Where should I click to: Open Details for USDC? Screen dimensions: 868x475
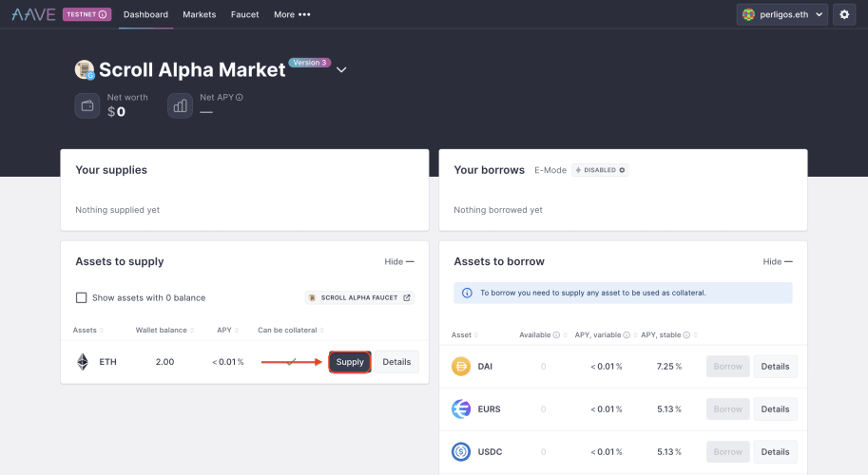[x=775, y=452]
